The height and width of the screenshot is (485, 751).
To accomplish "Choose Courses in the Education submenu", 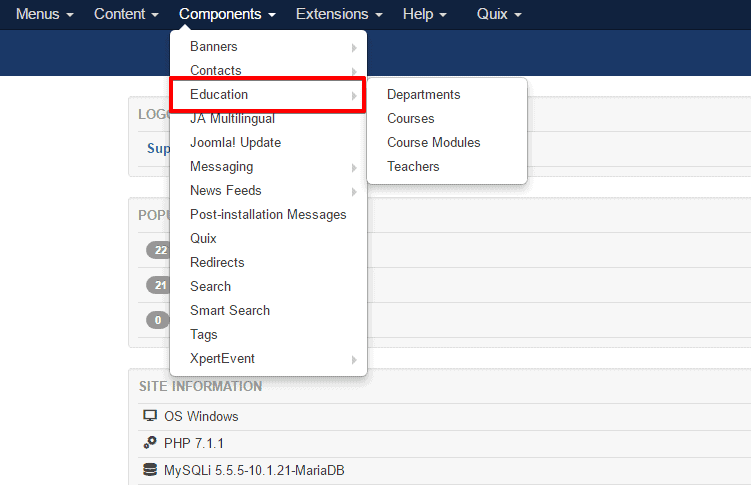I will 410,119.
